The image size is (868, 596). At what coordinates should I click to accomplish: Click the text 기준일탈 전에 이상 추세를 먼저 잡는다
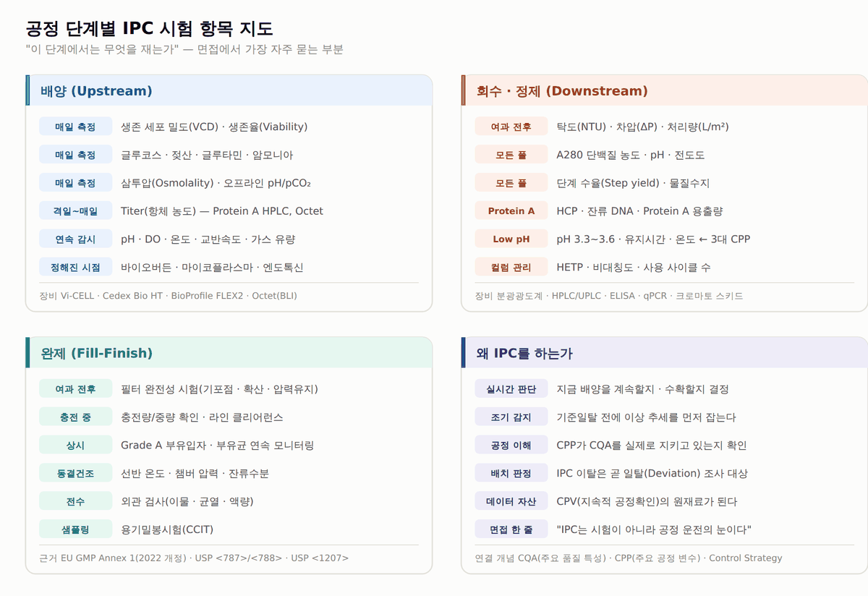pyautogui.click(x=647, y=417)
